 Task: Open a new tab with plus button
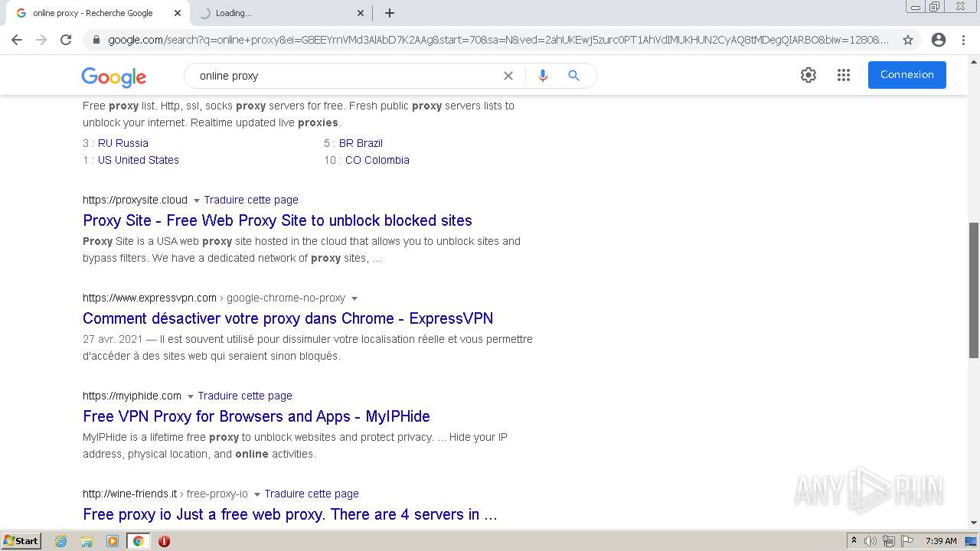point(390,13)
